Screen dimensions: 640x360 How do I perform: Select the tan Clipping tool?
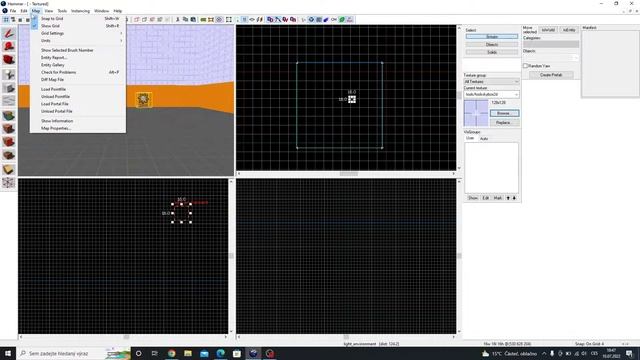9,169
